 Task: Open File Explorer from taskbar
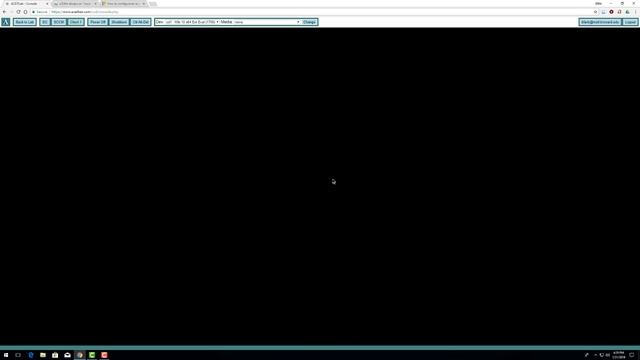43,355
